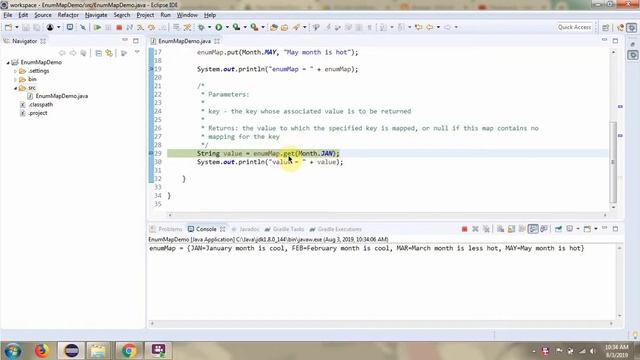Open the Refactor menu
The image size is (640, 360).
coord(68,15)
